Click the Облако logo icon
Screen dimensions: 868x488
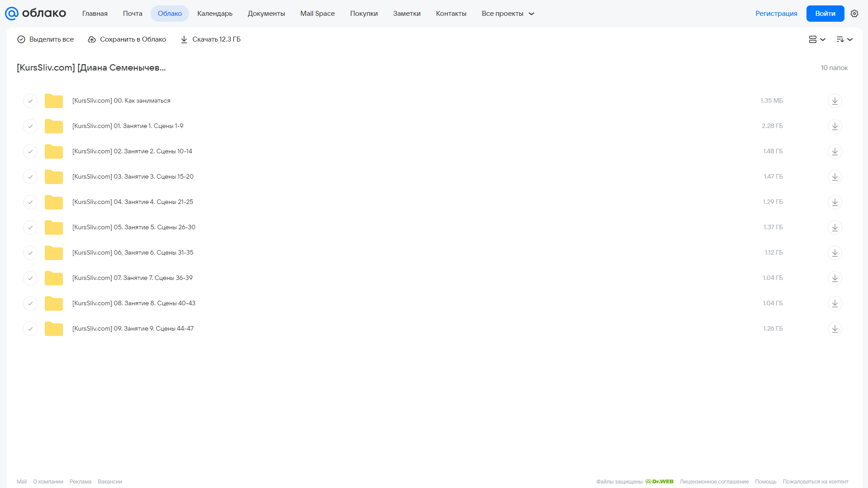[12, 14]
